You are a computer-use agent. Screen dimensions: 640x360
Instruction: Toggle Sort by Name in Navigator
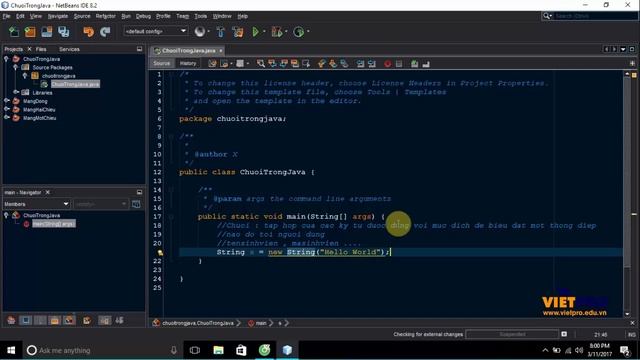click(x=104, y=320)
